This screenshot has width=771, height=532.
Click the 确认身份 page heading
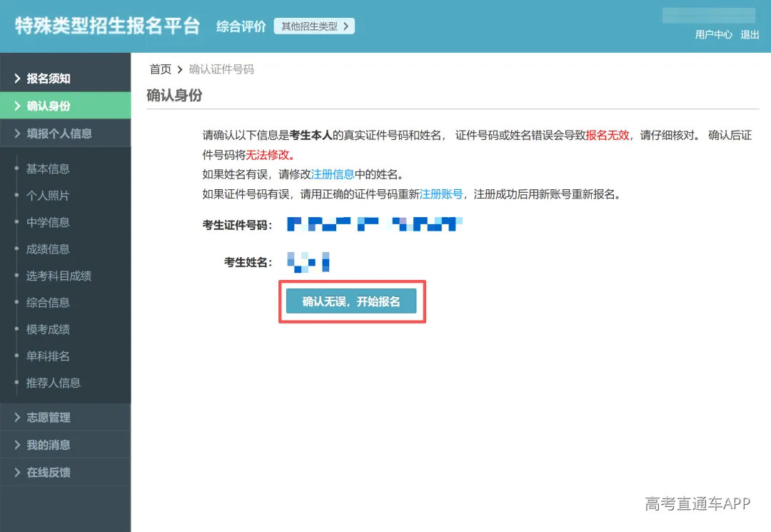pos(175,95)
